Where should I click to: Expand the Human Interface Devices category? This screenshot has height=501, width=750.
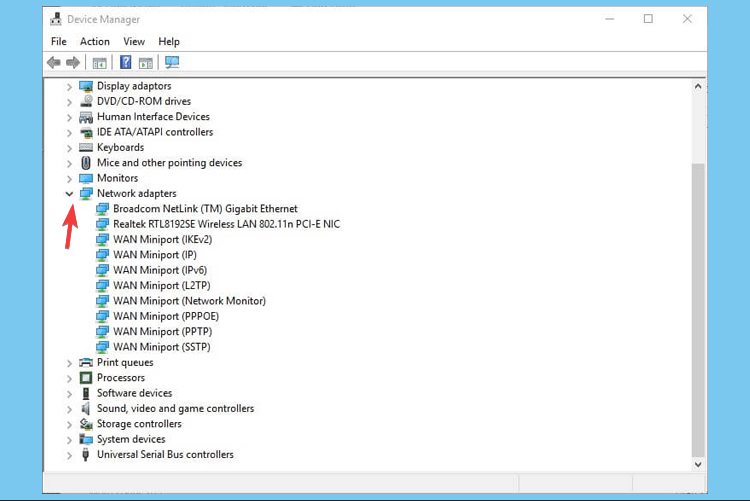click(69, 117)
